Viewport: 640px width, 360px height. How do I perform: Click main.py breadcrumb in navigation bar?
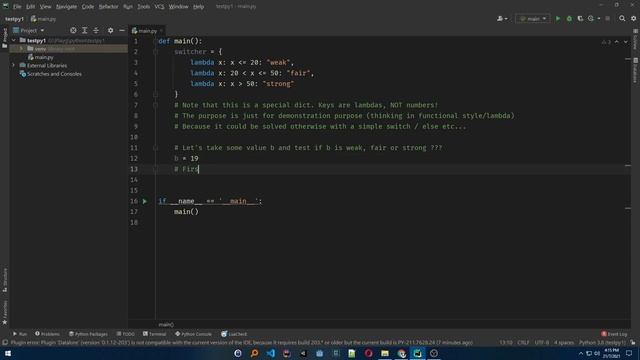[43, 19]
